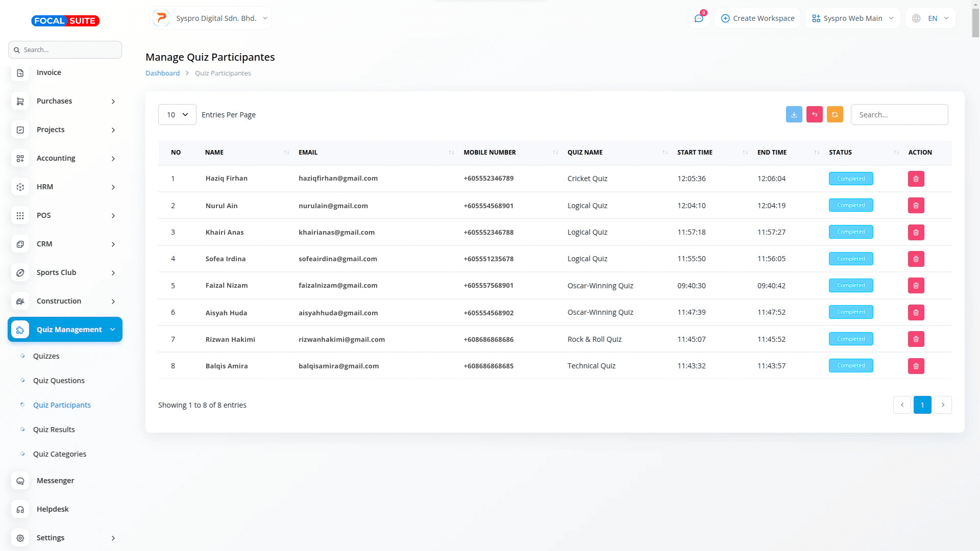Click trash icon for Balqis Amira
Viewport: 980px width, 551px height.
pos(916,366)
